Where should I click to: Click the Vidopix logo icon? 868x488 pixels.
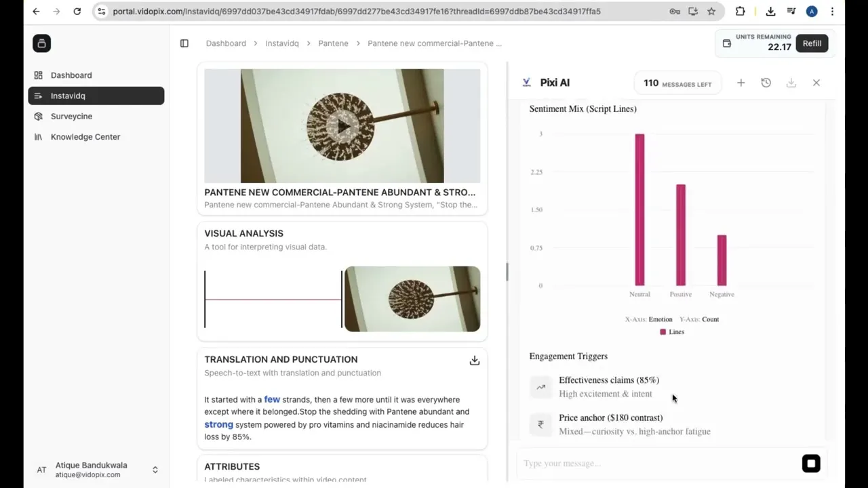tap(41, 43)
